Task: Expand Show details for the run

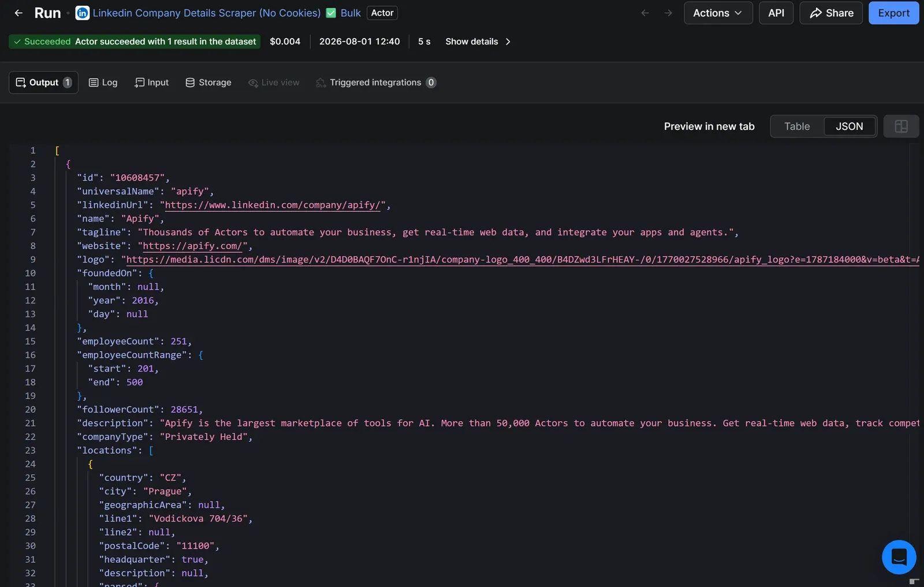Action: click(x=478, y=42)
